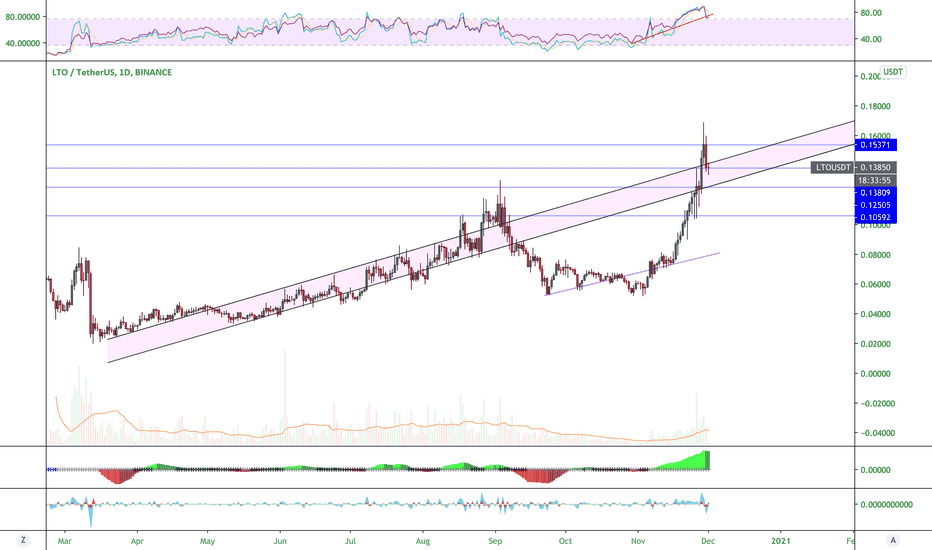The image size is (932, 550).
Task: Click the Aug date on time axis
Action: click(x=423, y=541)
